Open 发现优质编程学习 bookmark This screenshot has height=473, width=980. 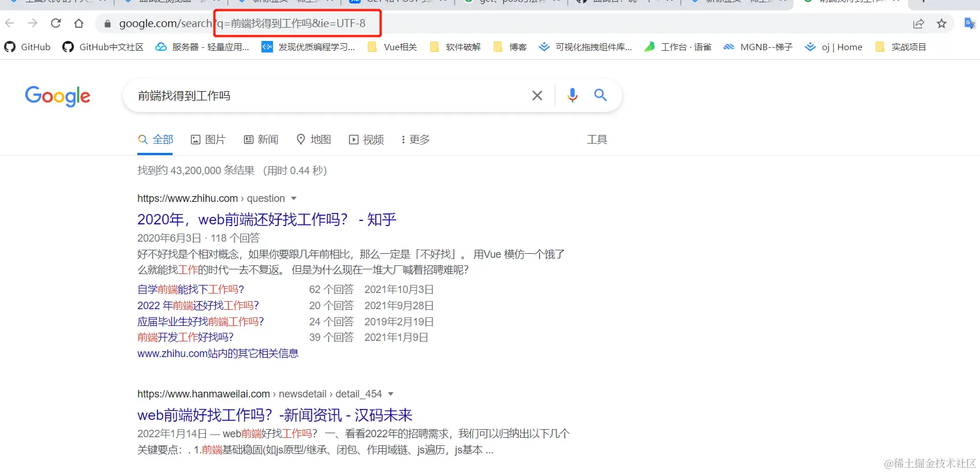308,47
